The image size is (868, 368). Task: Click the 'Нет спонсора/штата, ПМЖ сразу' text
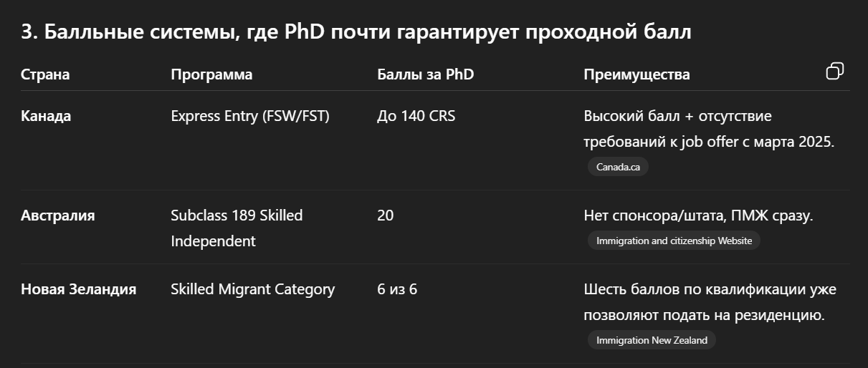(698, 215)
